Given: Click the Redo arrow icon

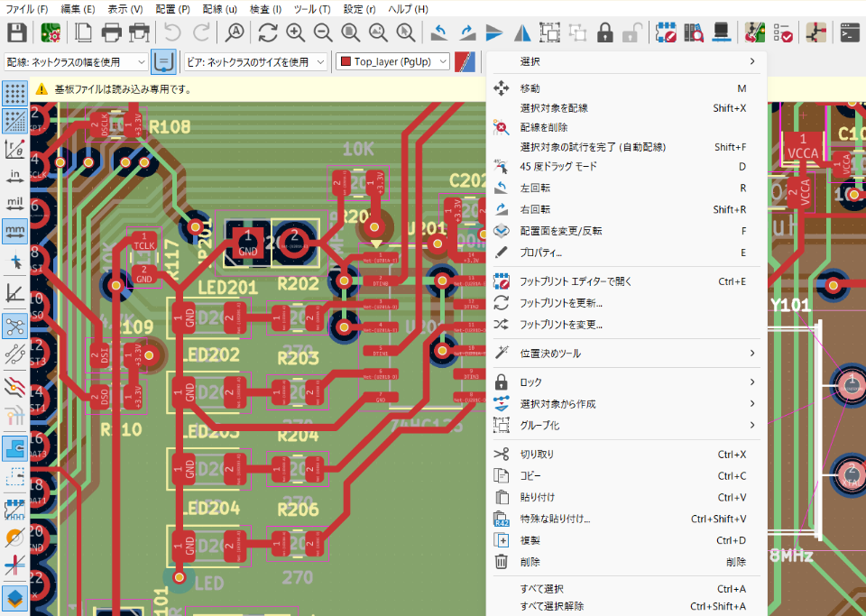Looking at the screenshot, I should coord(200,33).
